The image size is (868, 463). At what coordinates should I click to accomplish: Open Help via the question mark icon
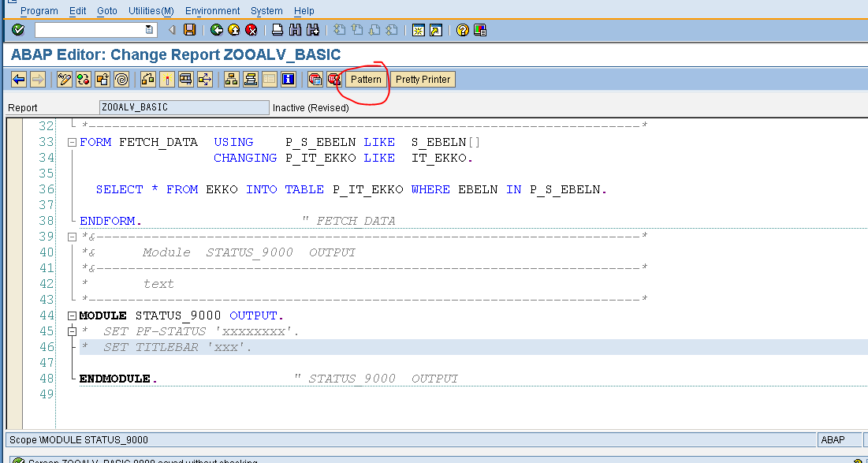(461, 29)
